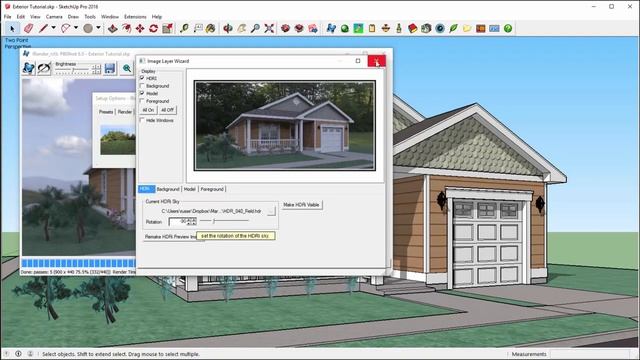
Task: Select the Tape Measure tool
Action: [184, 28]
